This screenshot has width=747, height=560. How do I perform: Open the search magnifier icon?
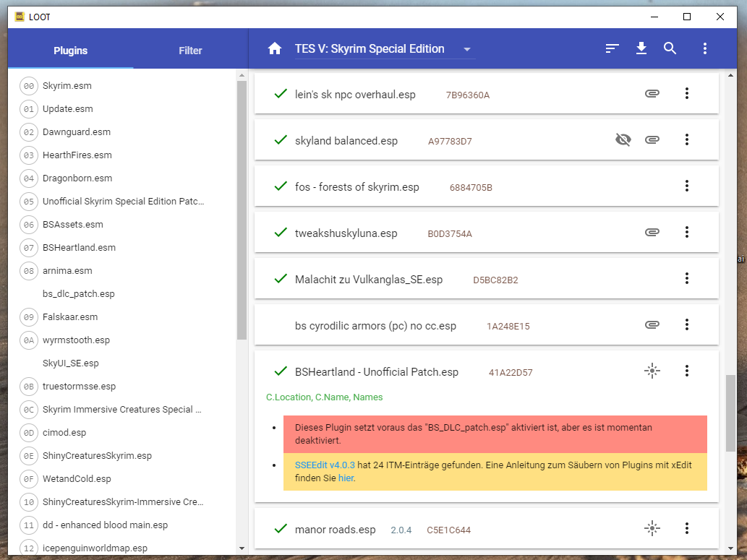(x=670, y=49)
